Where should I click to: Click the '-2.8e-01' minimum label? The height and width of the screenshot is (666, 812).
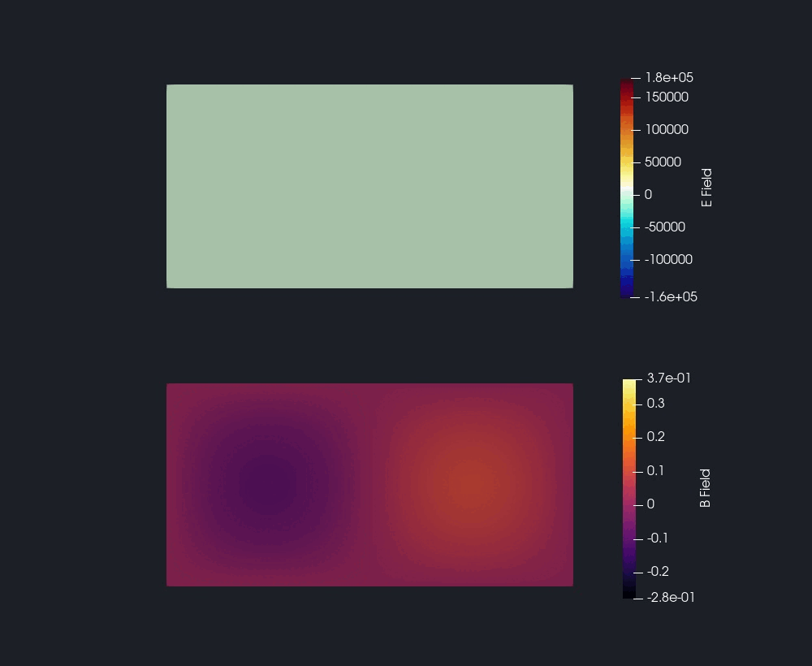(x=671, y=598)
